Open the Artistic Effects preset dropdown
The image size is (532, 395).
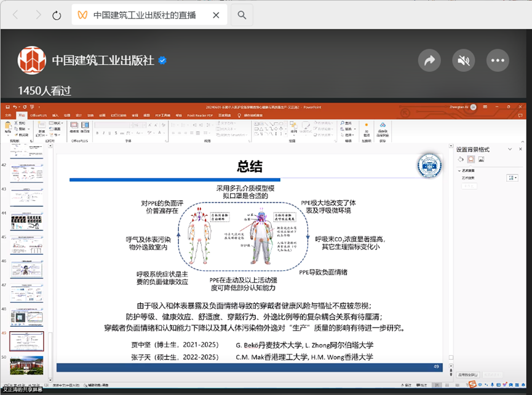(512, 178)
